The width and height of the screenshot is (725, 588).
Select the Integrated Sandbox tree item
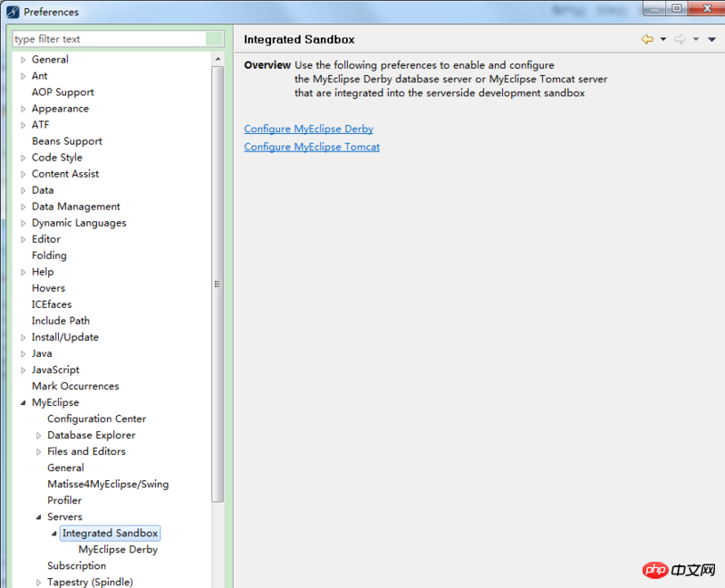pos(110,534)
